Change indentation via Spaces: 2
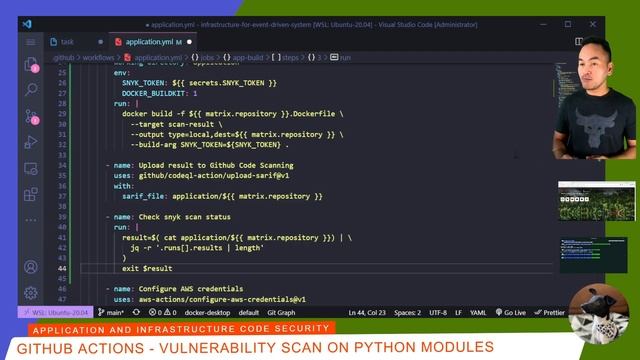The height and width of the screenshot is (360, 640). 407,312
